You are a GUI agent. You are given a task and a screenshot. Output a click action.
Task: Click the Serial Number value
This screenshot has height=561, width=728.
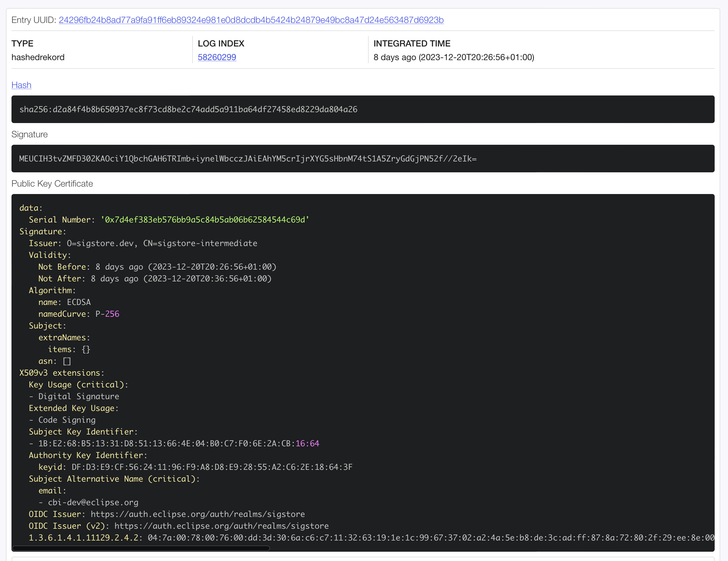click(x=205, y=220)
